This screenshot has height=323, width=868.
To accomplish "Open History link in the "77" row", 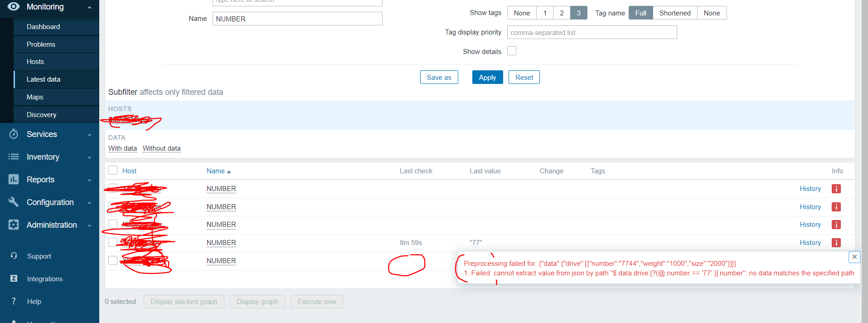I will [x=810, y=243].
